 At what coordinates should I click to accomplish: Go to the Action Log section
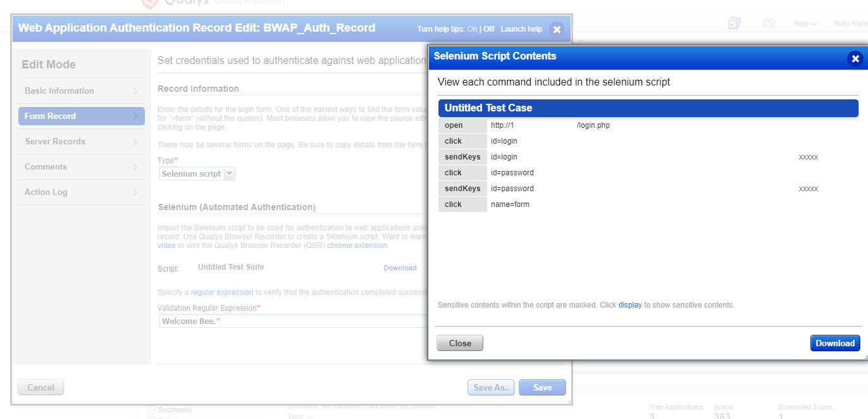[82, 192]
